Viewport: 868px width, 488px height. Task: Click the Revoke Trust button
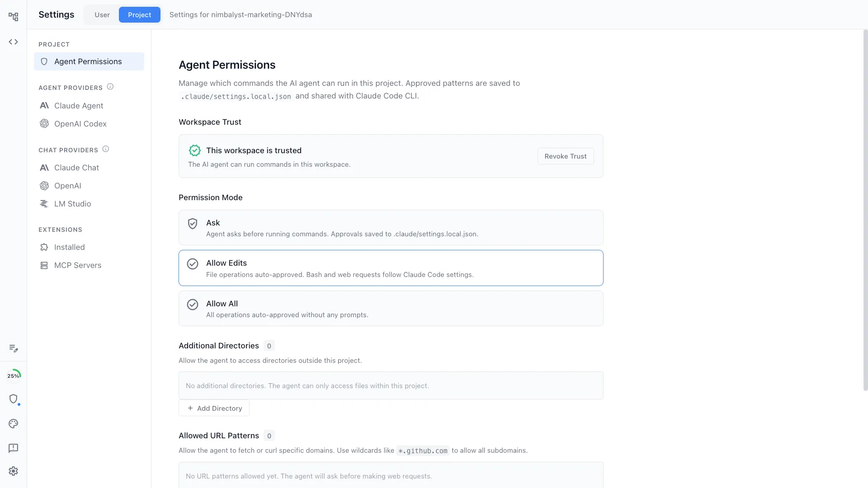pos(566,156)
